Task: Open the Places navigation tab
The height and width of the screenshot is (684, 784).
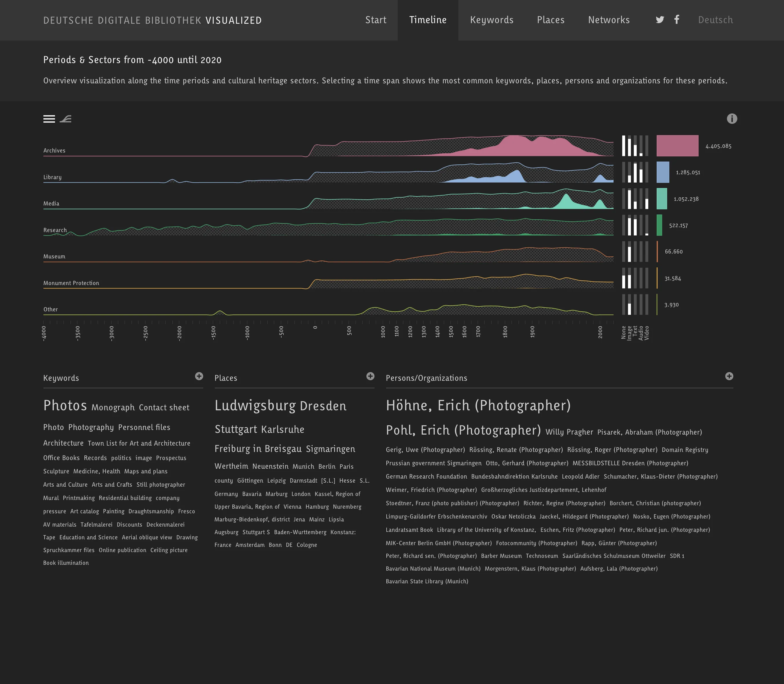Action: [550, 20]
